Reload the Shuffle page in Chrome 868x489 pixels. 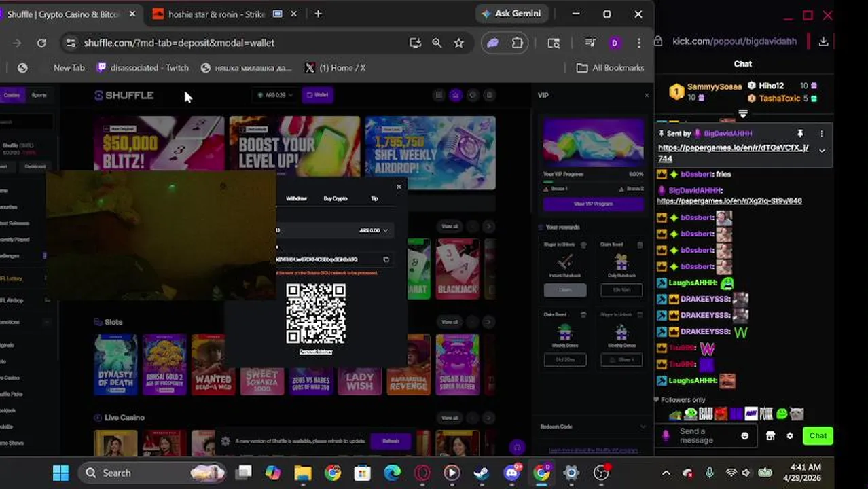pyautogui.click(x=41, y=43)
